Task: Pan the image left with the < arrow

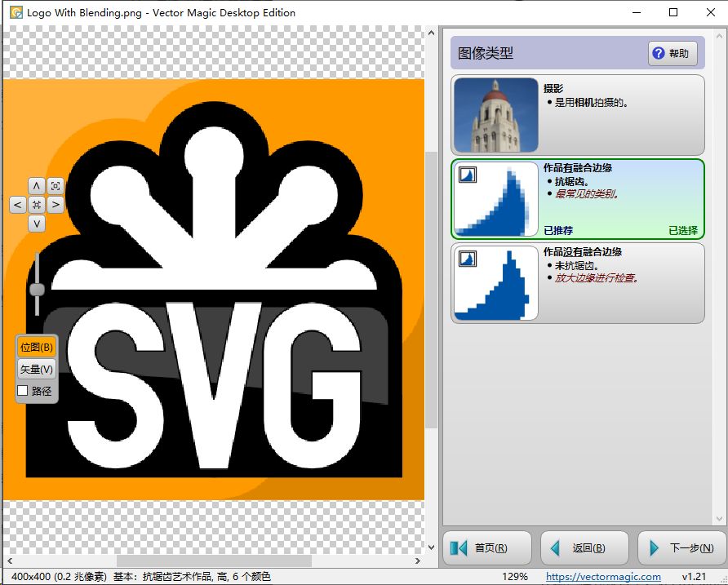Action: coord(18,205)
